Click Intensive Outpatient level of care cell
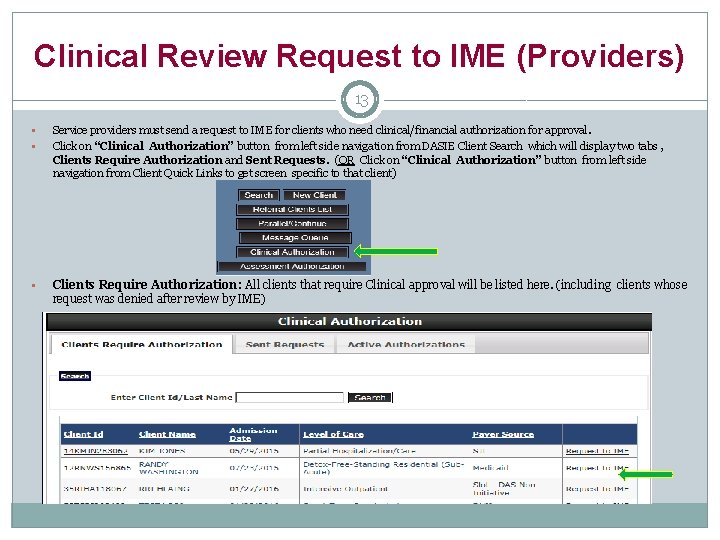The image size is (720, 540). click(345, 489)
